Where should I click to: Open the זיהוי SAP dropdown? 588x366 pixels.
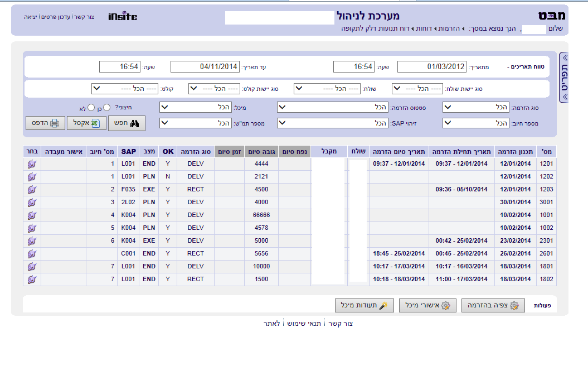[x=333, y=123]
